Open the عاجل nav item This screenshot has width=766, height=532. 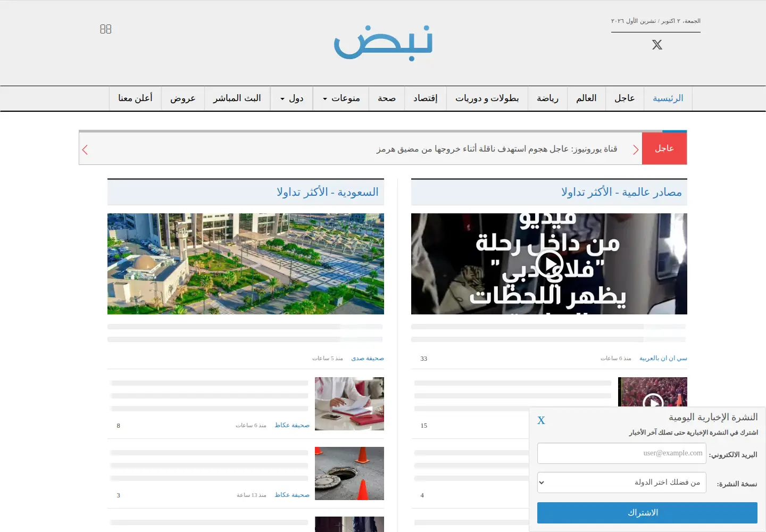pyautogui.click(x=625, y=98)
